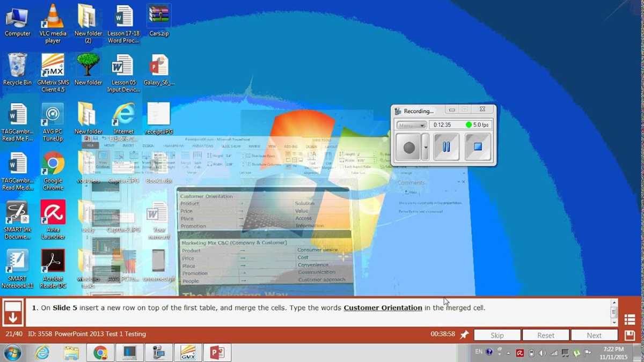The height and width of the screenshot is (362, 644).
Task: Switch to PowerPoint on the taskbar
Action: [x=217, y=353]
